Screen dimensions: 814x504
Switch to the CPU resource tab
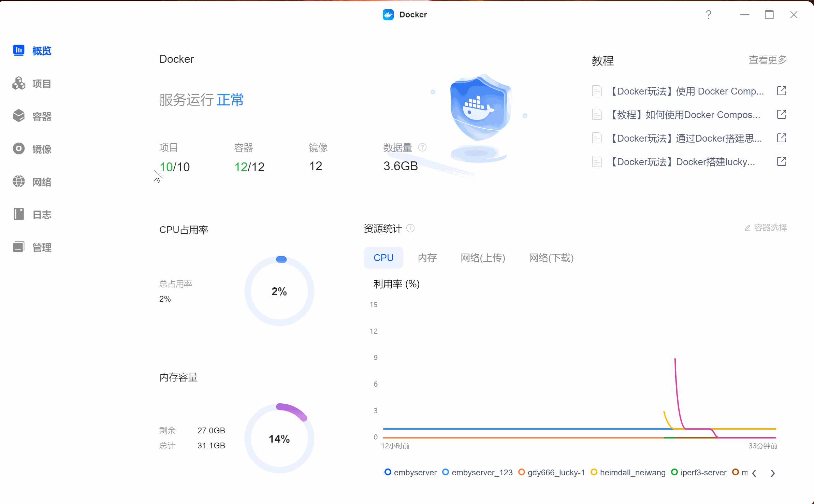(x=383, y=258)
